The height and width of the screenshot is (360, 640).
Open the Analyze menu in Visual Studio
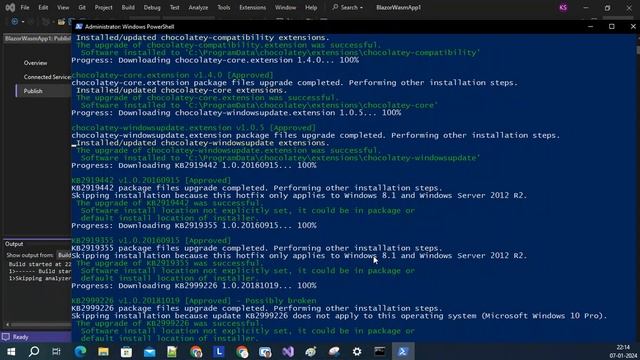tap(198, 7)
